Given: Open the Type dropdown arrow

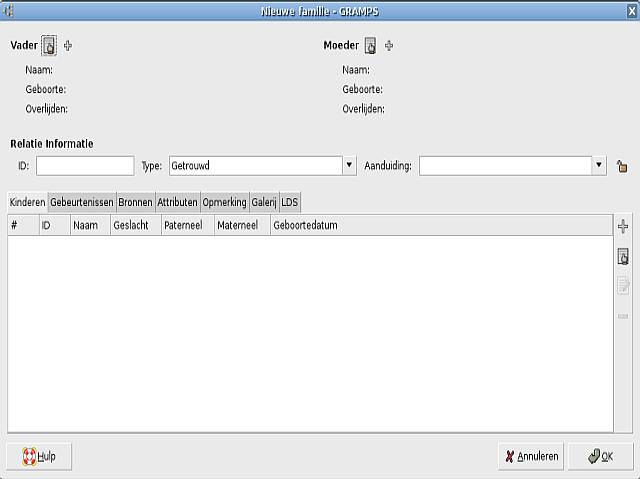Looking at the screenshot, I should tap(349, 166).
